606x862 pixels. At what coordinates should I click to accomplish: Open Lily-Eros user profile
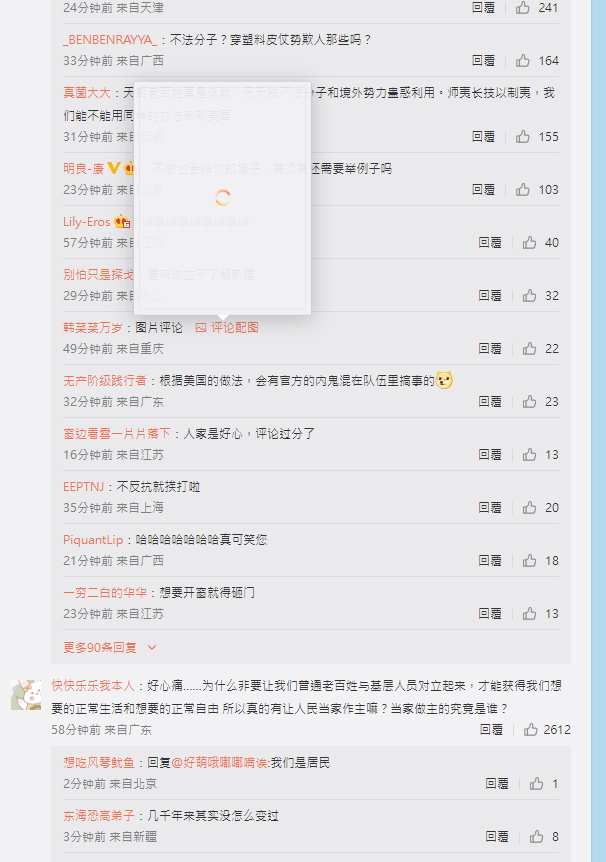(87, 222)
